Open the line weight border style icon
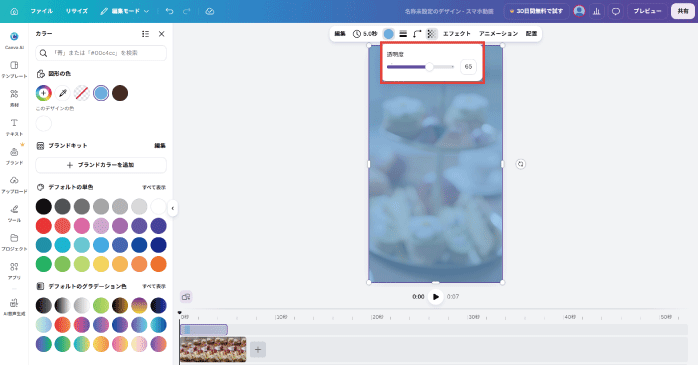 (403, 34)
